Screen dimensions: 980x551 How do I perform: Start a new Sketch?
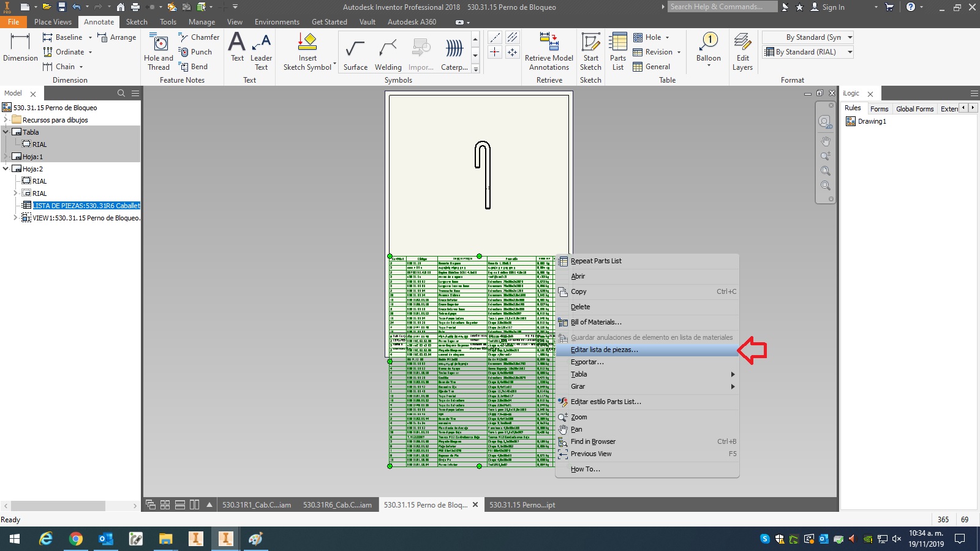coord(590,53)
